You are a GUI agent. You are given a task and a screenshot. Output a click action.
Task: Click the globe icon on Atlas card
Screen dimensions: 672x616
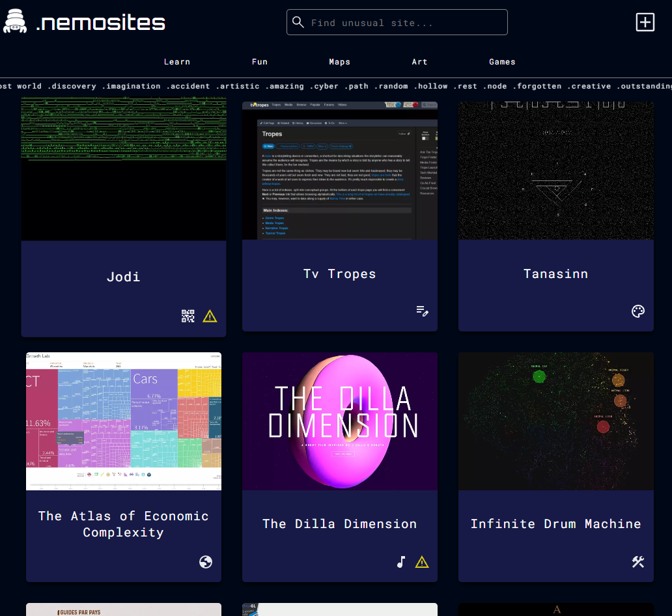click(x=206, y=562)
